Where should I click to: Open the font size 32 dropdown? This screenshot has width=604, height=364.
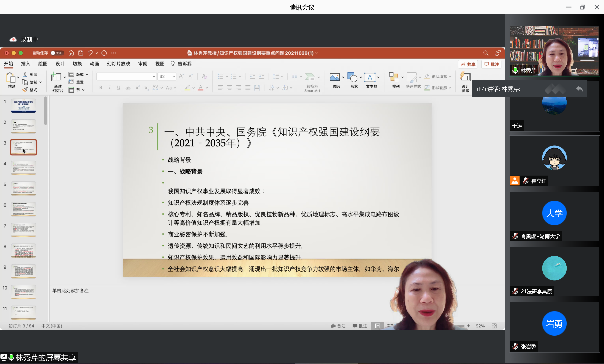(173, 76)
